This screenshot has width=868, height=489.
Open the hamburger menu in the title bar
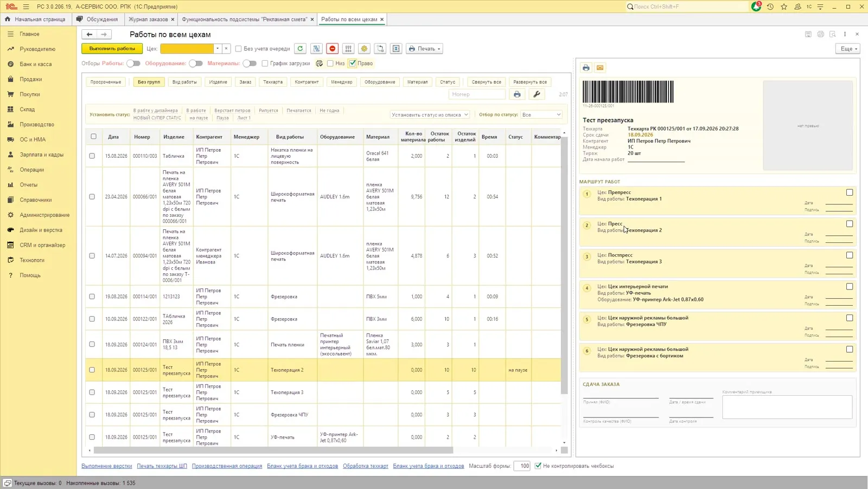coord(26,7)
